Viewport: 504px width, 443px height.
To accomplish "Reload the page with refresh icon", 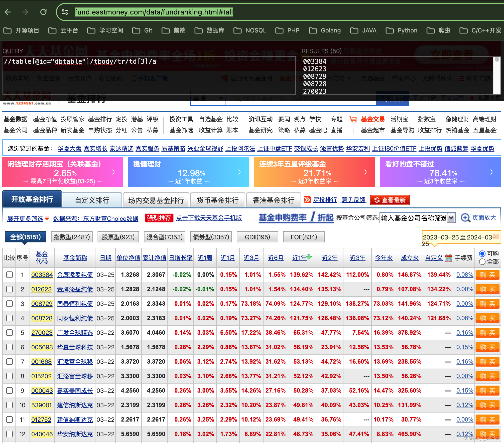I will (43, 12).
